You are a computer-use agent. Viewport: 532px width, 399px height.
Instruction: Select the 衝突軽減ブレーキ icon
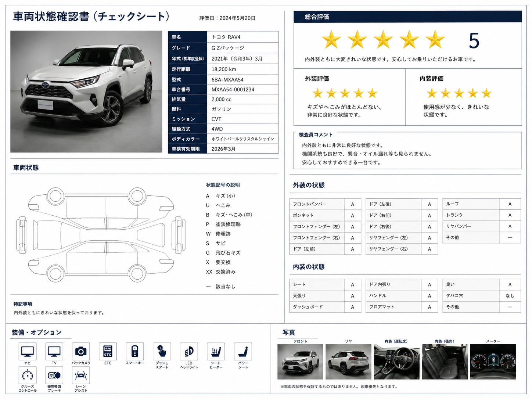click(54, 375)
